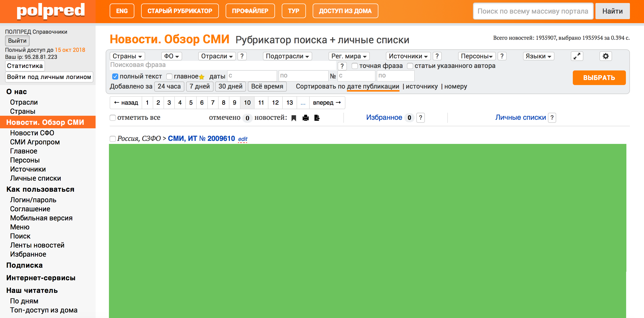
Task: Click the Выйти button
Action: click(x=17, y=41)
